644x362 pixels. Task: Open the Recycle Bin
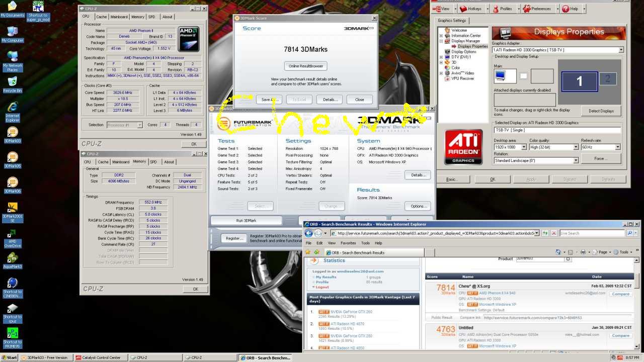(x=13, y=84)
